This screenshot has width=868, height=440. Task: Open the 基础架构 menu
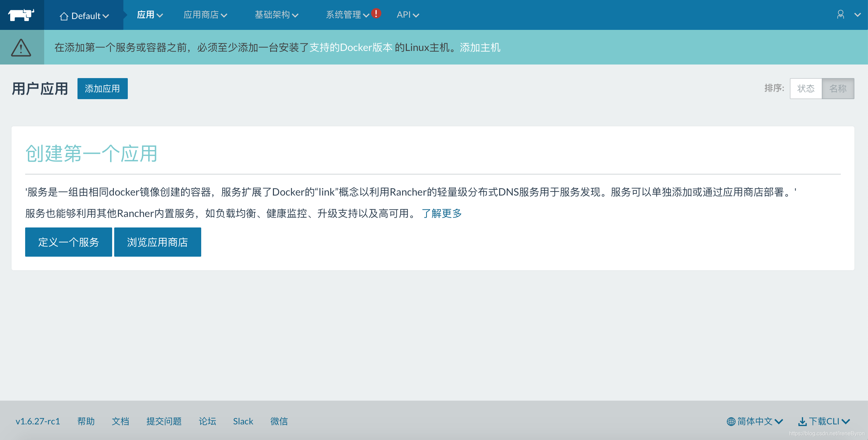point(277,15)
